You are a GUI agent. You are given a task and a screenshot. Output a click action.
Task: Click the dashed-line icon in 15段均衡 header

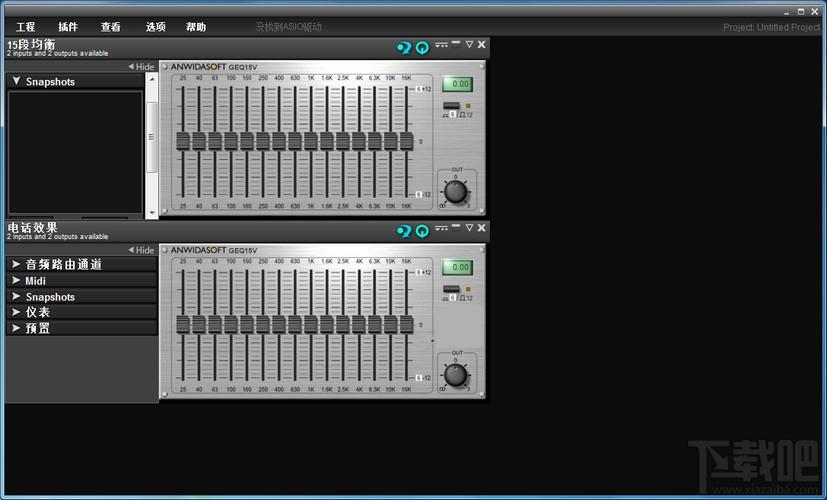click(x=441, y=44)
